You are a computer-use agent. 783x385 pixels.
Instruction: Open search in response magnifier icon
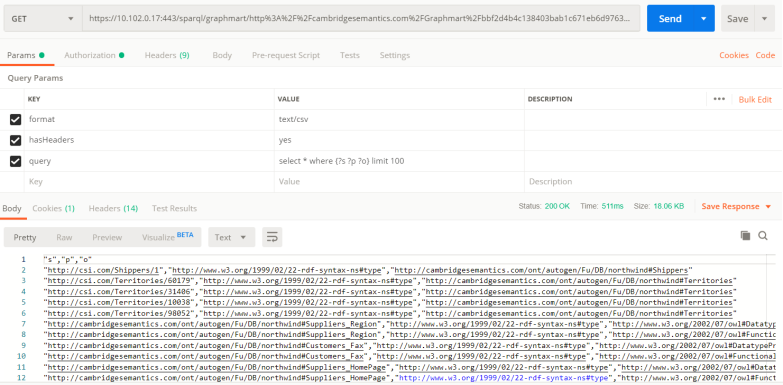pyautogui.click(x=763, y=236)
